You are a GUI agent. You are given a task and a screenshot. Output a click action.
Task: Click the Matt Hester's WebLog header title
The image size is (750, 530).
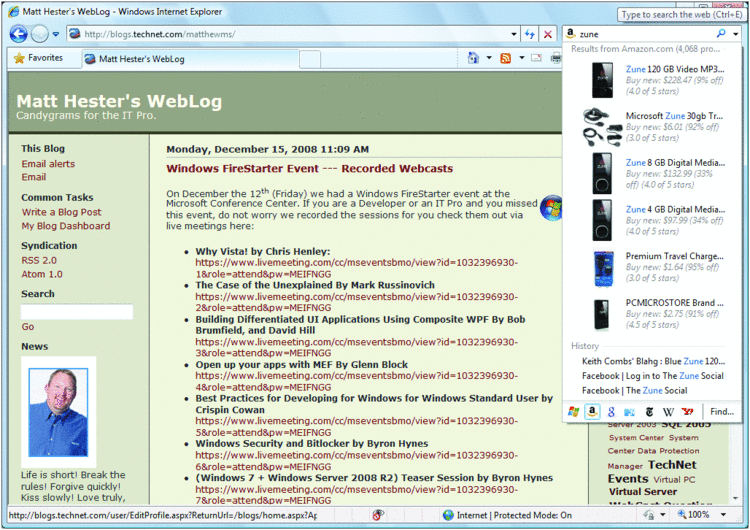(x=119, y=101)
